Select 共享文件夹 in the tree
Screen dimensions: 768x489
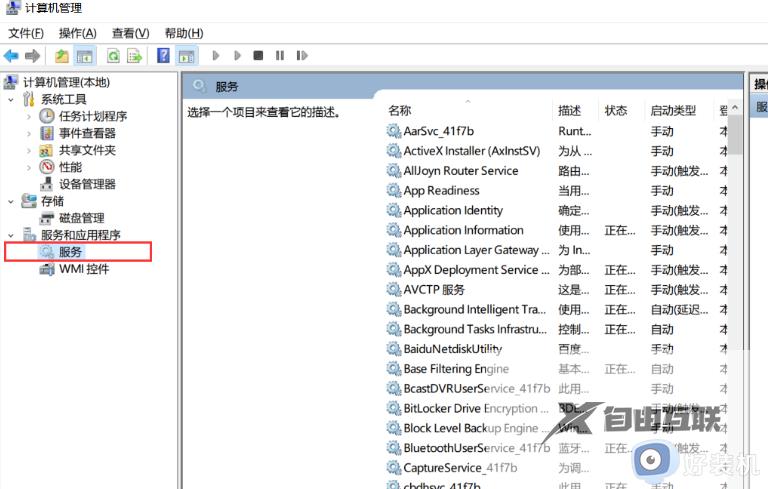click(87, 150)
